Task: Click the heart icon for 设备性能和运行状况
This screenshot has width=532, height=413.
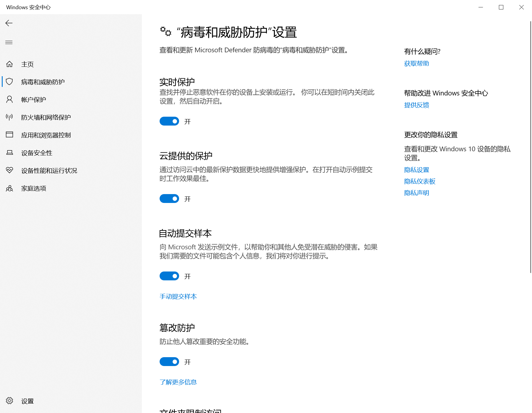Action: click(x=9, y=170)
